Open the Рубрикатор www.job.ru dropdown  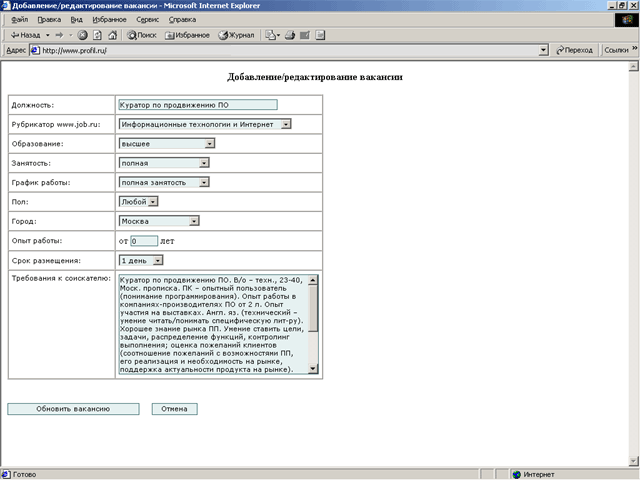[205, 124]
